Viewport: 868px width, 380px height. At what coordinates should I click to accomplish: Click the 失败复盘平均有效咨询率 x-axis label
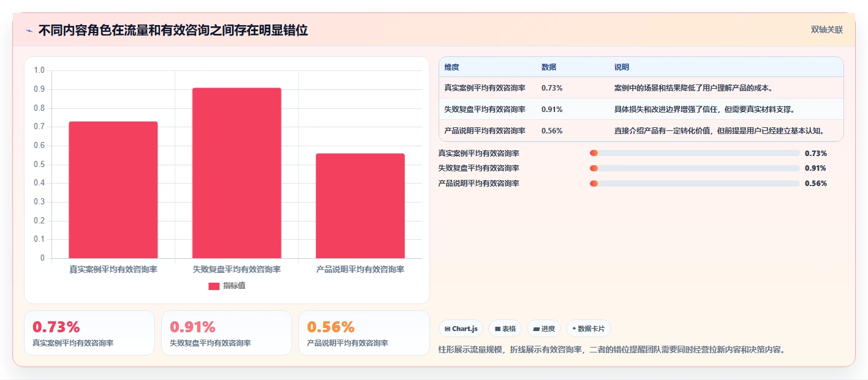pyautogui.click(x=236, y=269)
